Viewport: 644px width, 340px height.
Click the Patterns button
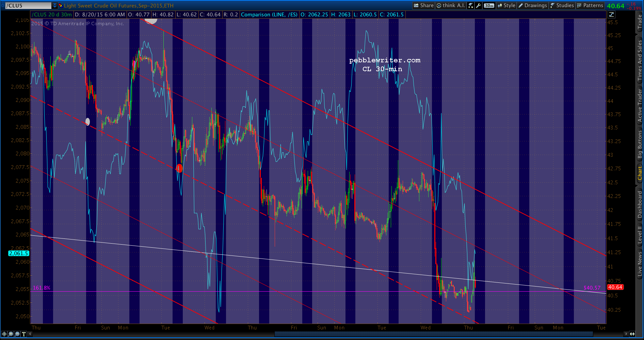click(590, 5)
